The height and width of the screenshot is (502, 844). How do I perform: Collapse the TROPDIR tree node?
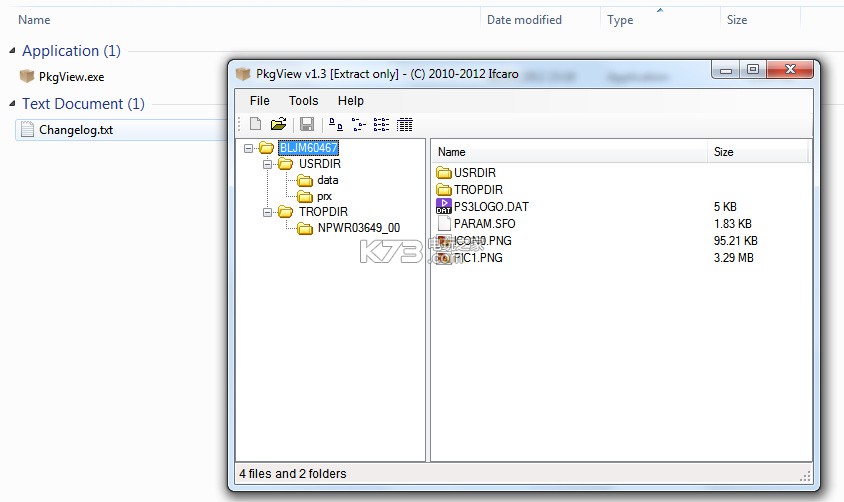pyautogui.click(x=268, y=212)
